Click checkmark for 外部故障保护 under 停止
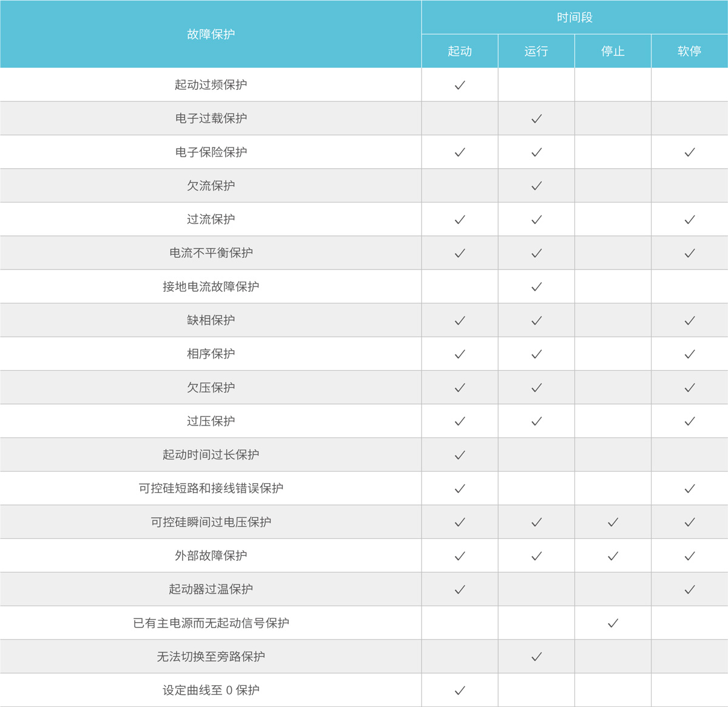 (x=613, y=556)
